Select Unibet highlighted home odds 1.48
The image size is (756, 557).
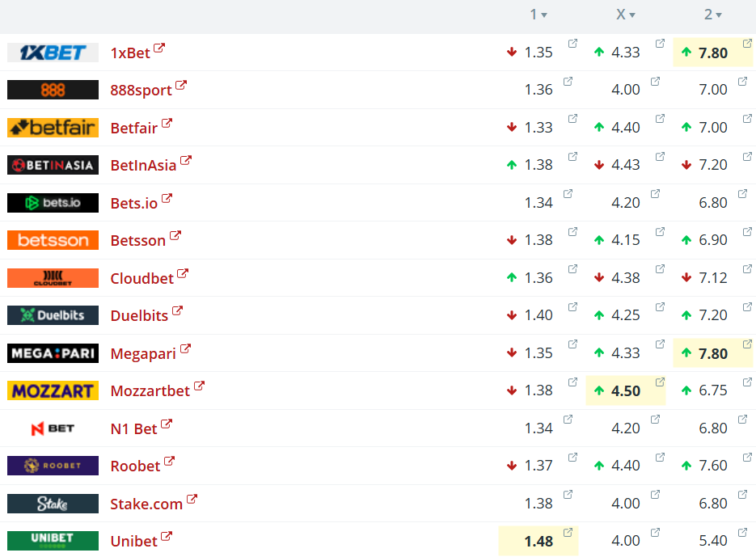(x=538, y=542)
